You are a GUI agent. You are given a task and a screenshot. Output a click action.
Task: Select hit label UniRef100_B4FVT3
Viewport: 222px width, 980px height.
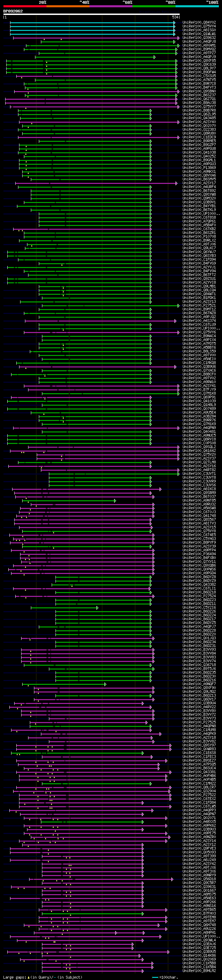click(199, 87)
